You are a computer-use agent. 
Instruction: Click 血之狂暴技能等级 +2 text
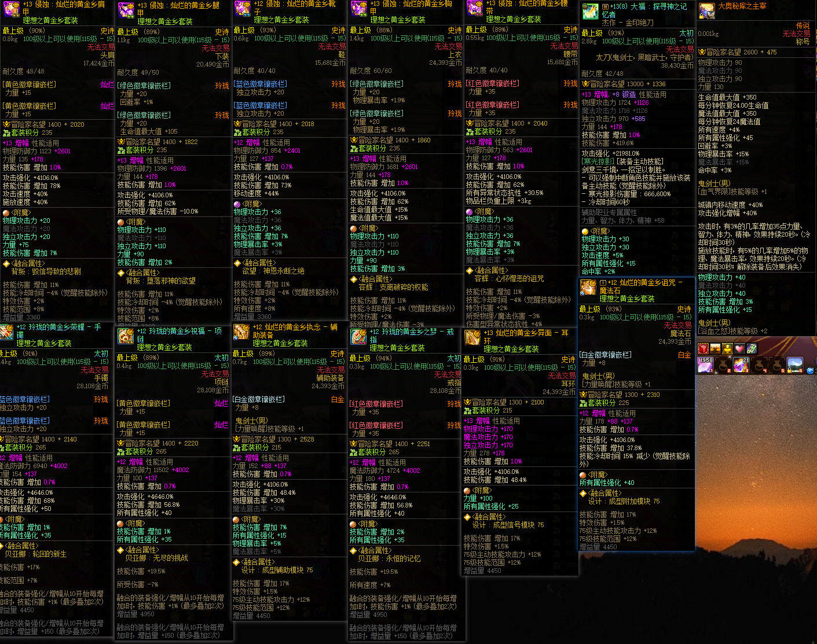tap(734, 332)
